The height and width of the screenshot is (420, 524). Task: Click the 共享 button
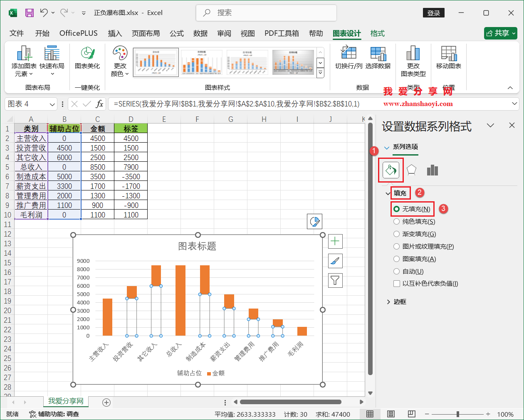500,33
